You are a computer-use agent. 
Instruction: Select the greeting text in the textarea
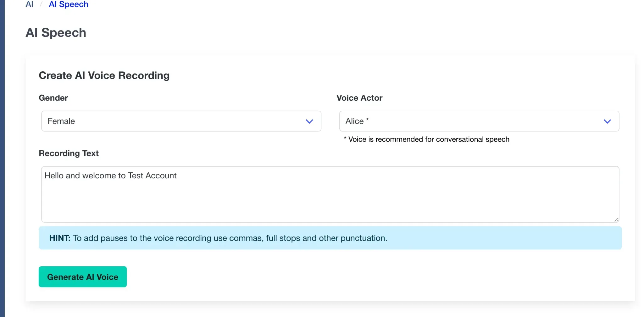click(x=110, y=175)
